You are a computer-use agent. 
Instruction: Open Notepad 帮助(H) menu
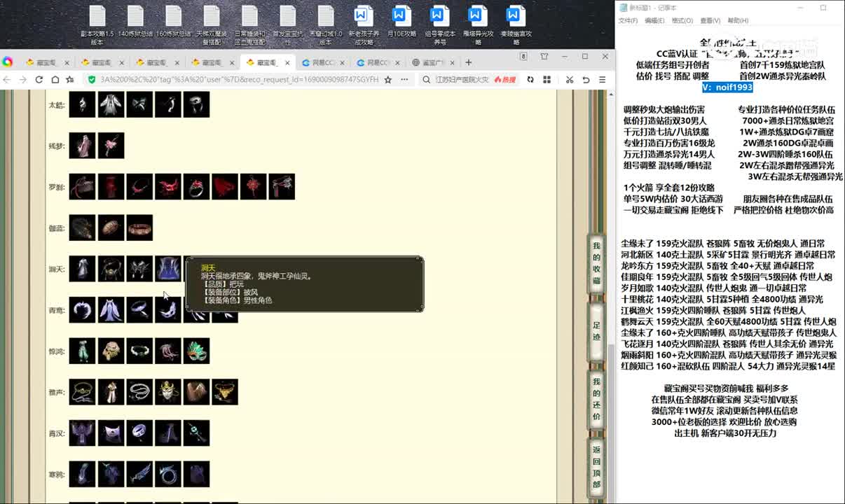[x=738, y=21]
